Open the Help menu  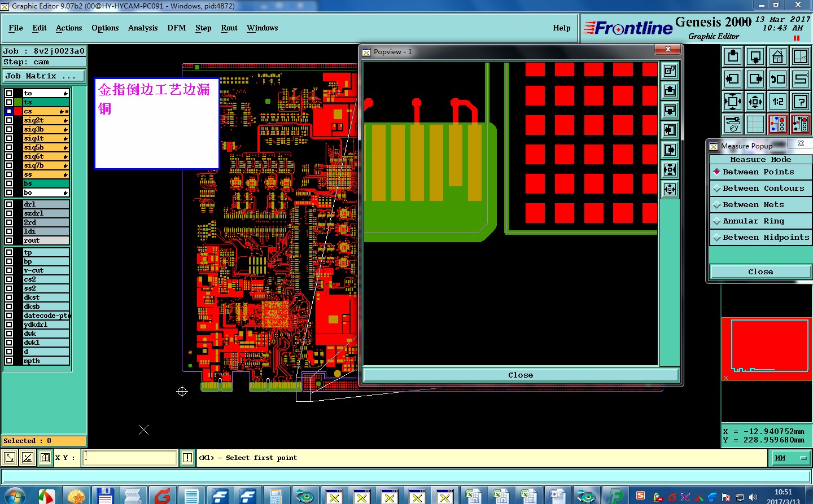[562, 28]
